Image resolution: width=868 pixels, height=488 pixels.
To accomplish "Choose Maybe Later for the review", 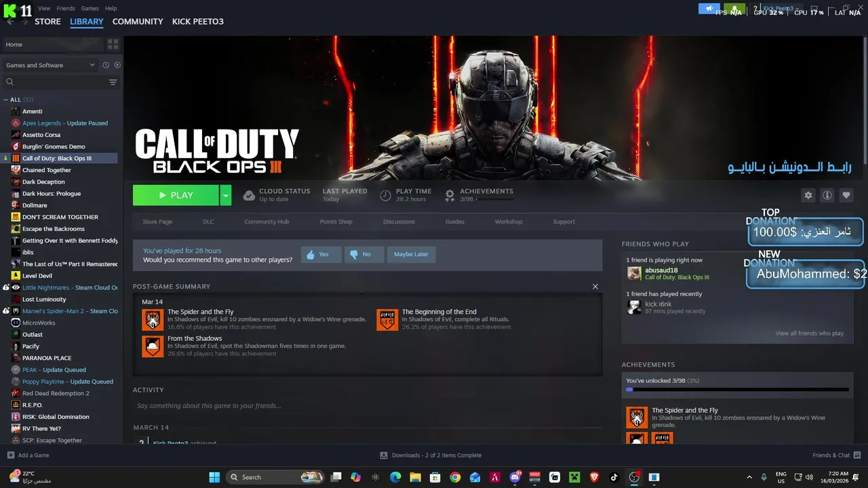I will [411, 254].
